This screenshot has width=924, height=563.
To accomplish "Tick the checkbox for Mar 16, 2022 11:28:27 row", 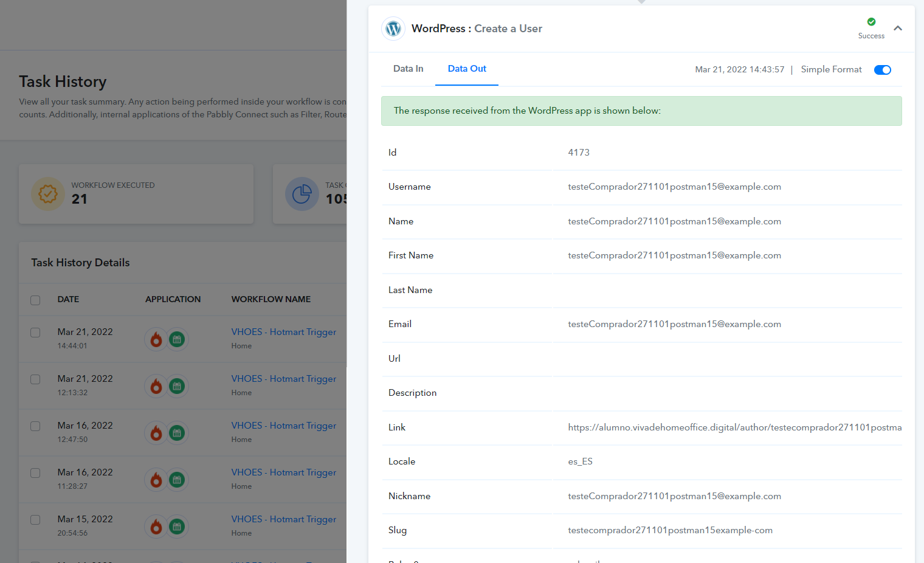I will click(x=35, y=473).
